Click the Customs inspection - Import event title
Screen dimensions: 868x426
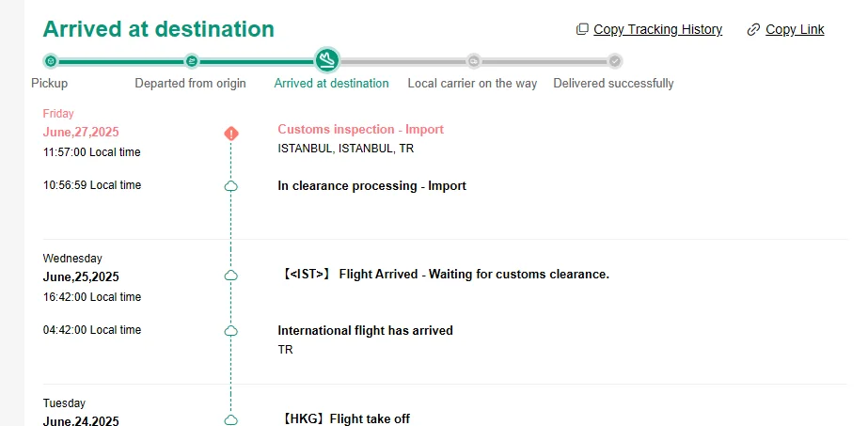click(360, 130)
